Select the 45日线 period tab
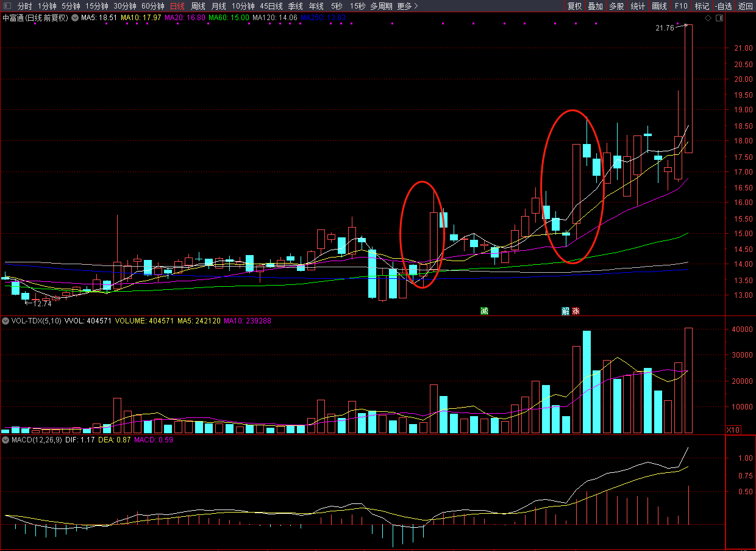 point(271,6)
